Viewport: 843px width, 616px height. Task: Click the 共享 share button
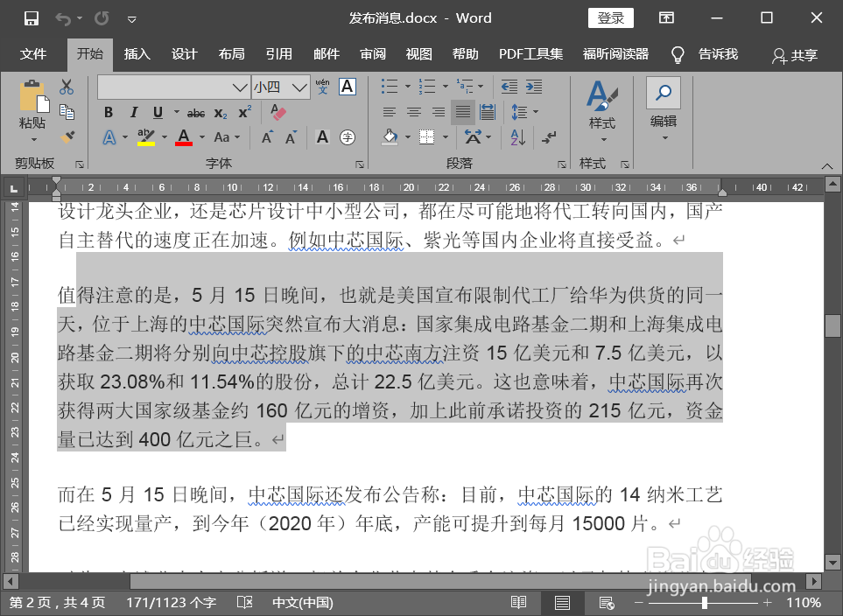(x=795, y=55)
